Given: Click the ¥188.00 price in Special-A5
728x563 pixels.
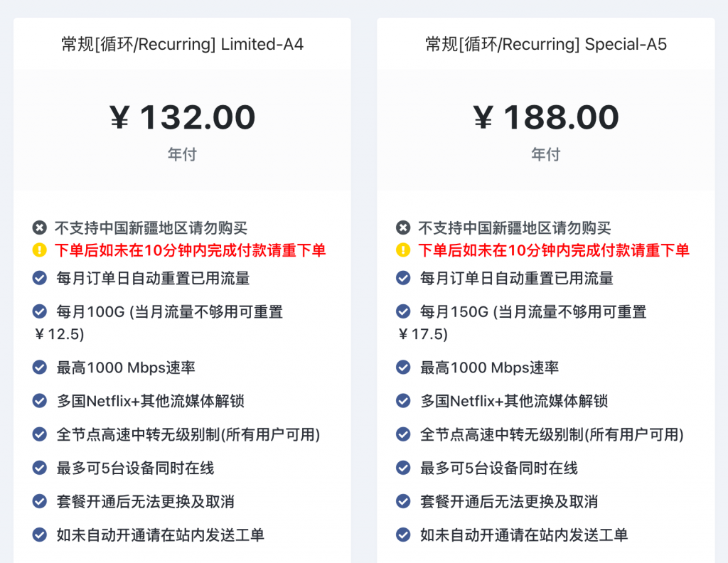Looking at the screenshot, I should [546, 117].
